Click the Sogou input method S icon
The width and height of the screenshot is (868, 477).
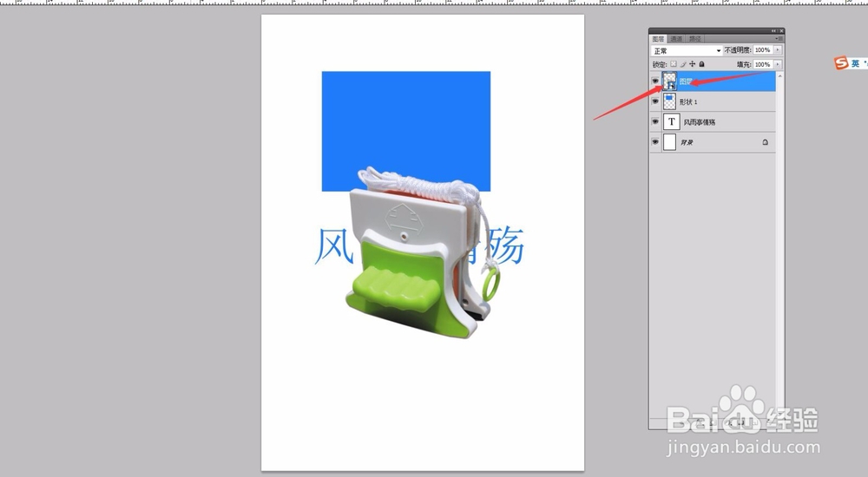pyautogui.click(x=841, y=63)
